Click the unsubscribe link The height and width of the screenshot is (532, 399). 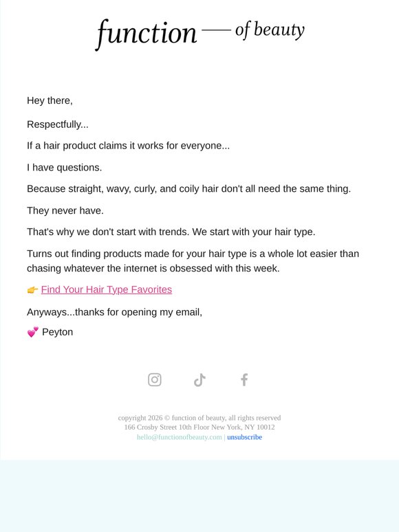pyautogui.click(x=244, y=437)
